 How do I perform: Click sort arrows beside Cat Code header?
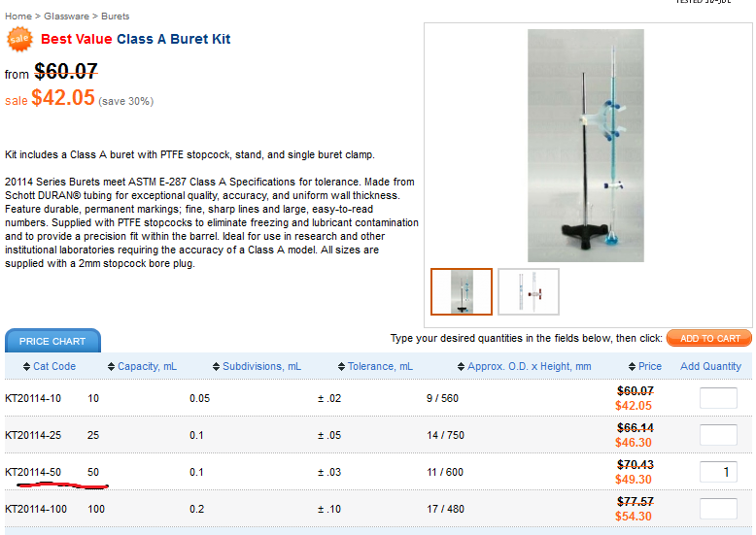tap(25, 367)
